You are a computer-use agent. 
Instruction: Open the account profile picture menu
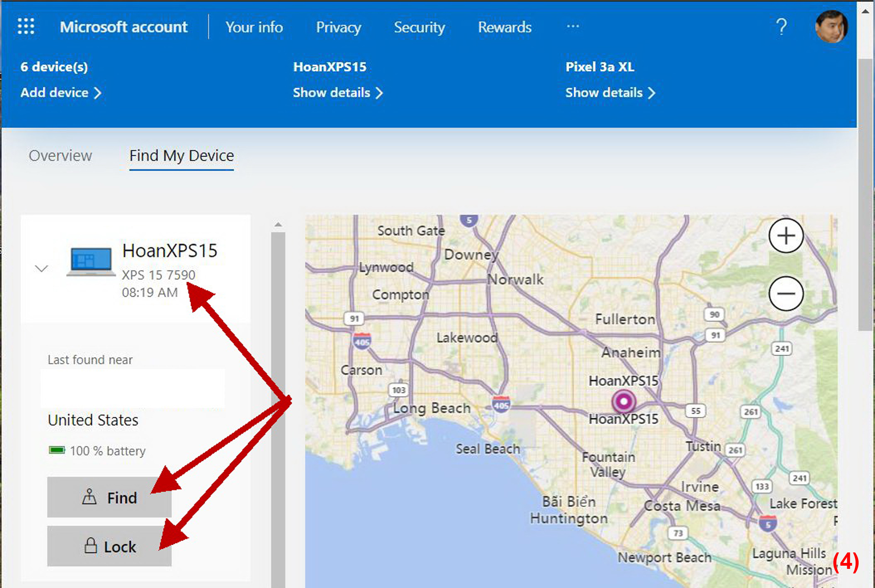click(831, 26)
